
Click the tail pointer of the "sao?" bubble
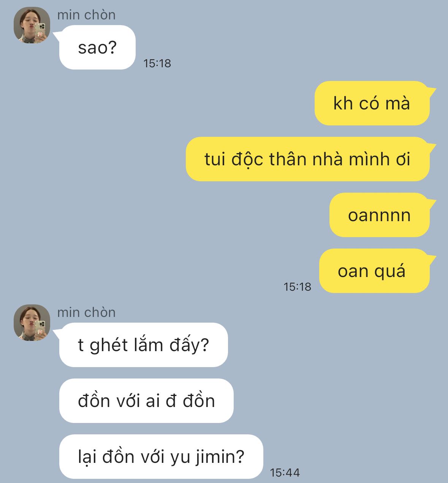[x=57, y=36]
